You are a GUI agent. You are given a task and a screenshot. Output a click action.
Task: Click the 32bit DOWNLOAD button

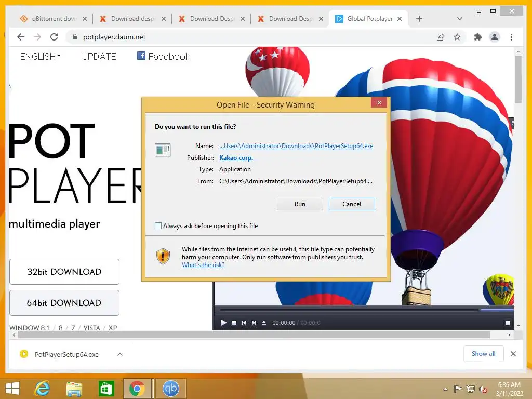(x=64, y=272)
